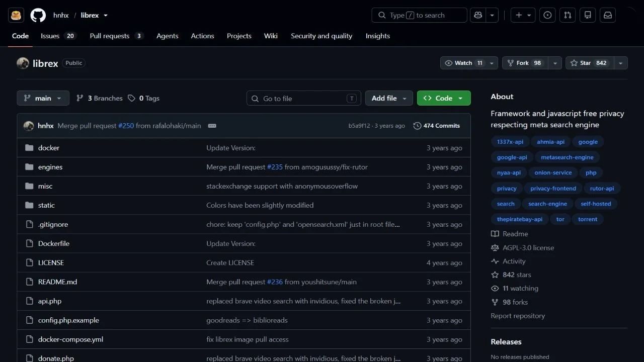Click the file icon beside docker-compose.yml
Viewport: 644px width, 362px height.
click(x=29, y=339)
